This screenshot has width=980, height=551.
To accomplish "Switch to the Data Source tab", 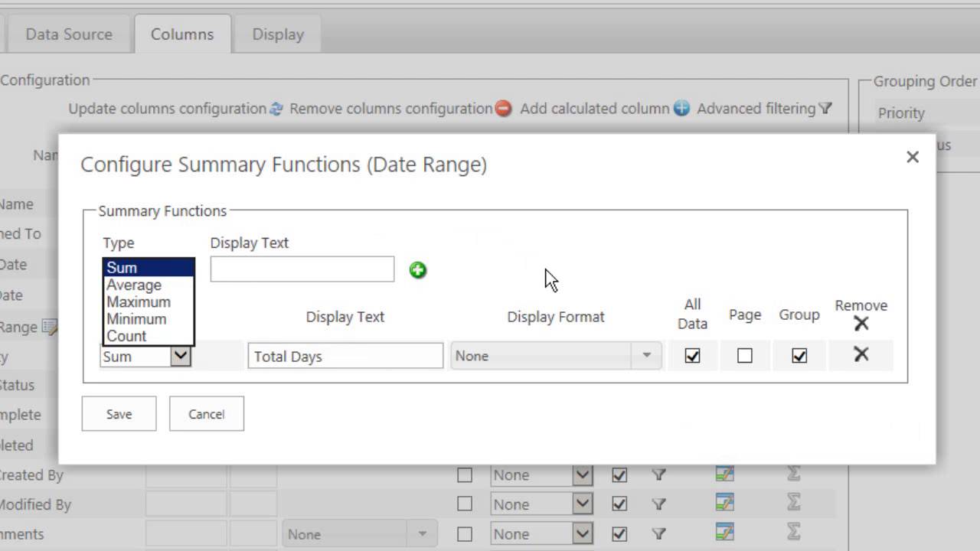I will tap(69, 34).
